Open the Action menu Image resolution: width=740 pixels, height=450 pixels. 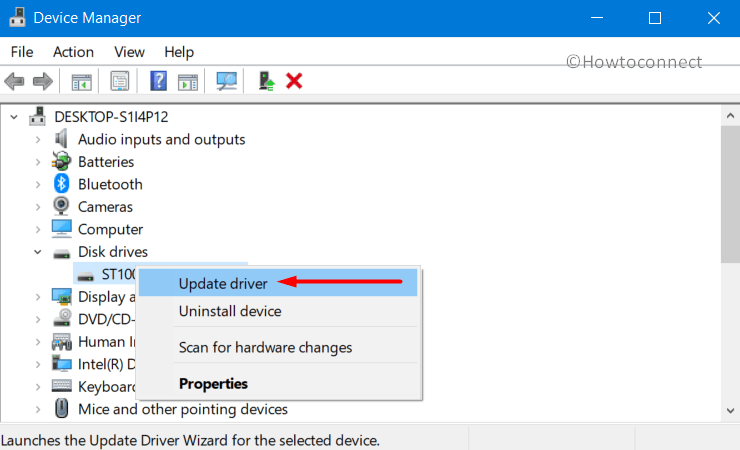coord(73,52)
